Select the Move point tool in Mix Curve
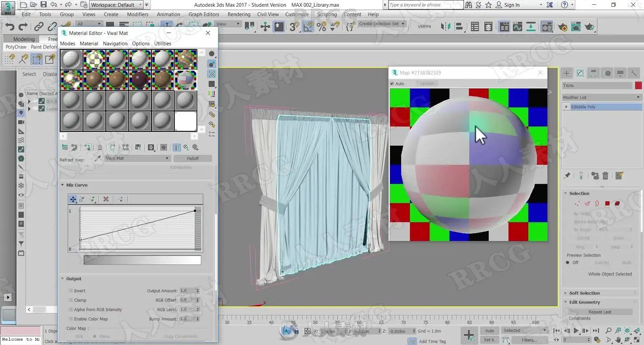Image resolution: width=644 pixels, height=345 pixels. coord(73,199)
